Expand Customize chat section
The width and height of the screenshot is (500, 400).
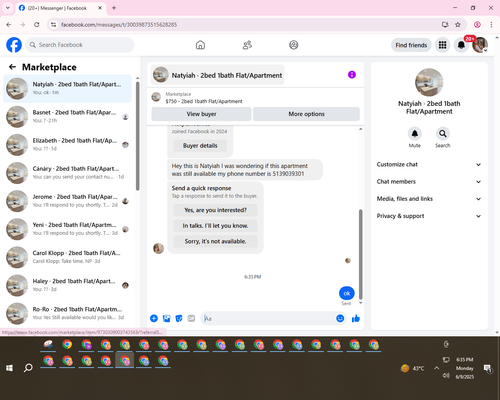[429, 164]
